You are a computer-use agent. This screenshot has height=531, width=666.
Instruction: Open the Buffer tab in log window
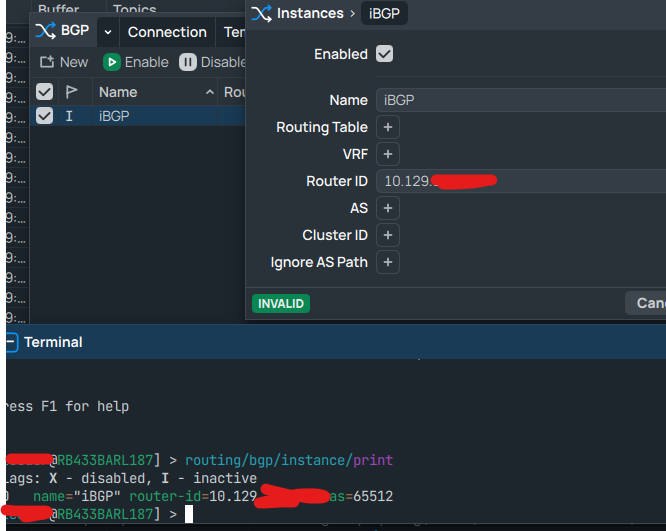[58, 8]
